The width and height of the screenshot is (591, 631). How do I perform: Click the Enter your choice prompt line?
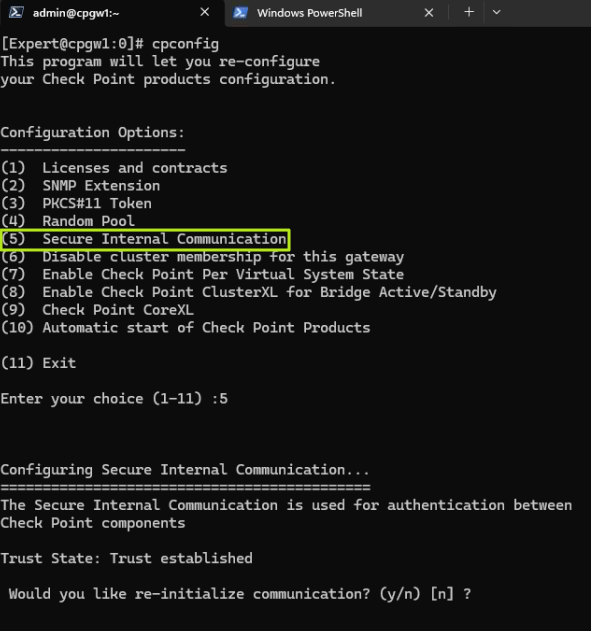pyautogui.click(x=114, y=399)
